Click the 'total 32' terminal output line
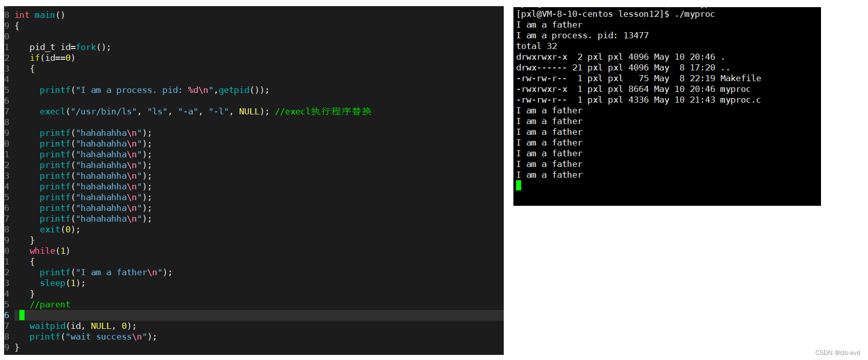This screenshot has height=360, width=868. tap(536, 46)
